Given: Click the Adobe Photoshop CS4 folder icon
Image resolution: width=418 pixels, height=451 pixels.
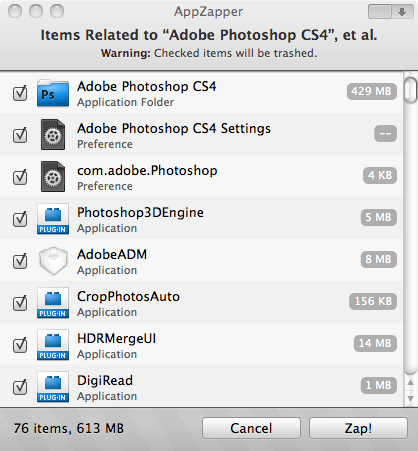Looking at the screenshot, I should pos(53,93).
